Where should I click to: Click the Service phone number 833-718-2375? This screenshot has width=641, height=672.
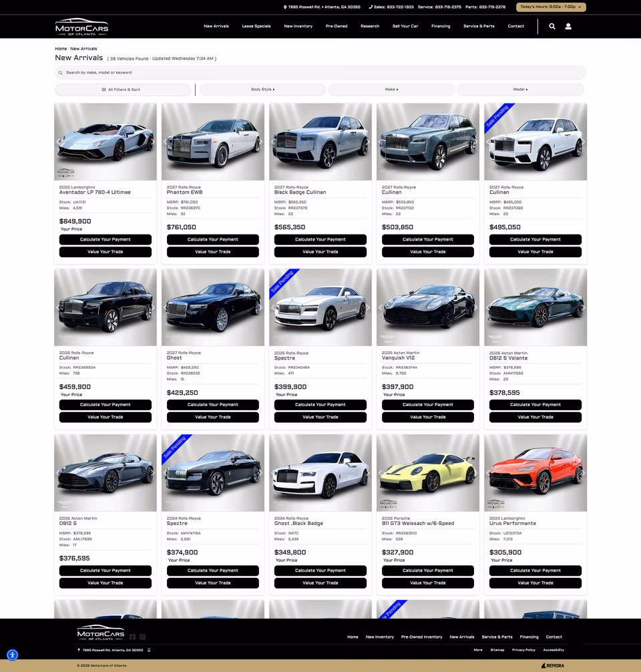[x=449, y=7]
